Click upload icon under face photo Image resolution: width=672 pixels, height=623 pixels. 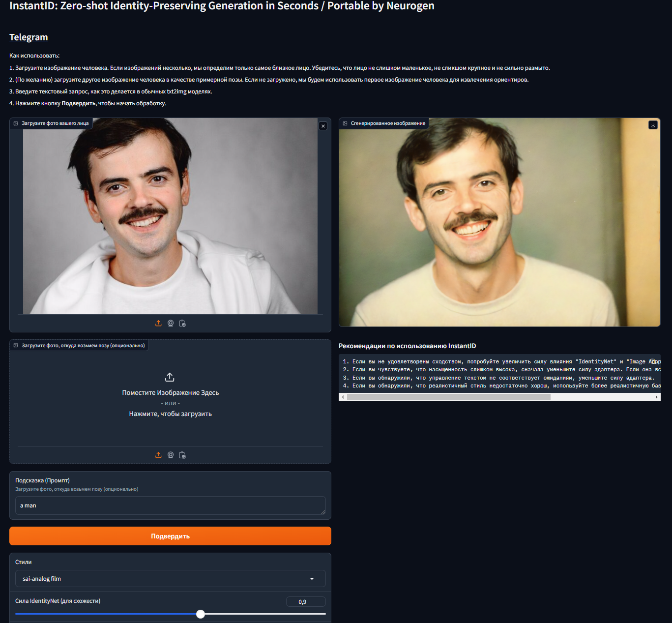158,323
